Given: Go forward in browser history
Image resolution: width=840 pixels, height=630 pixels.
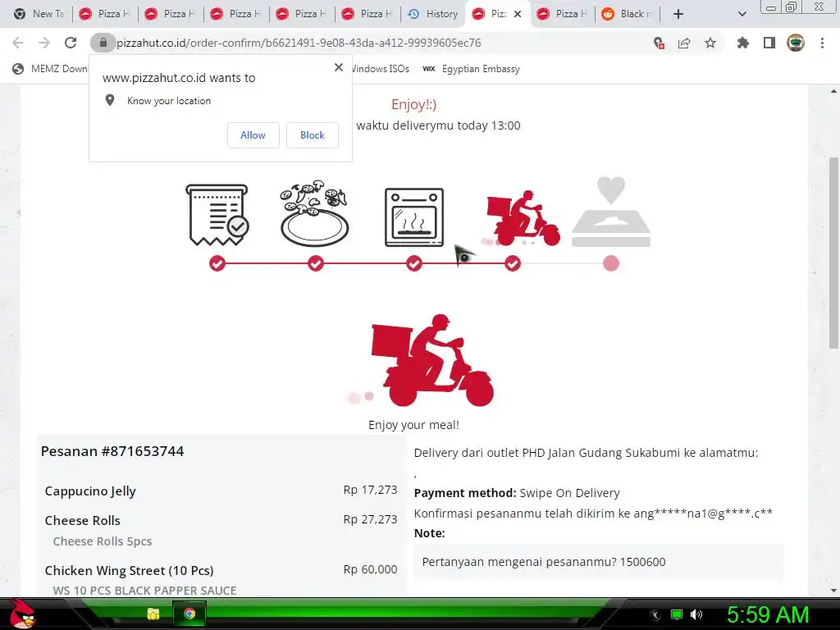Looking at the screenshot, I should [x=44, y=43].
